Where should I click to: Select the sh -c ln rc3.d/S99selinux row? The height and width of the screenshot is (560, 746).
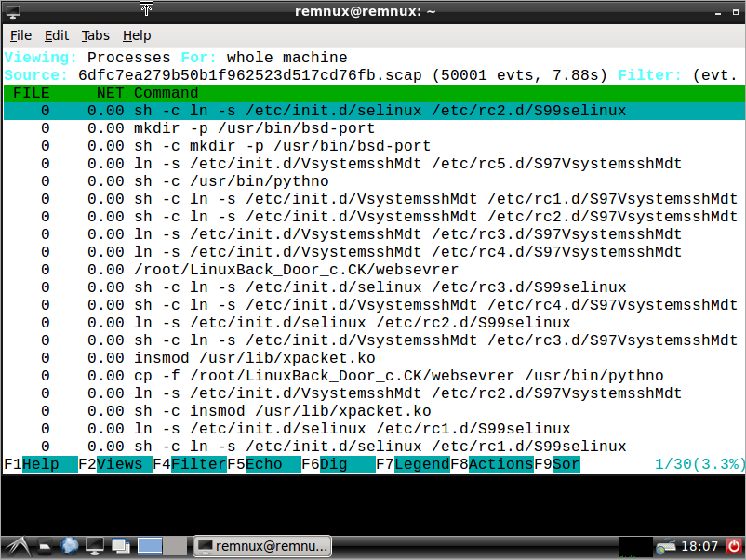point(375,287)
